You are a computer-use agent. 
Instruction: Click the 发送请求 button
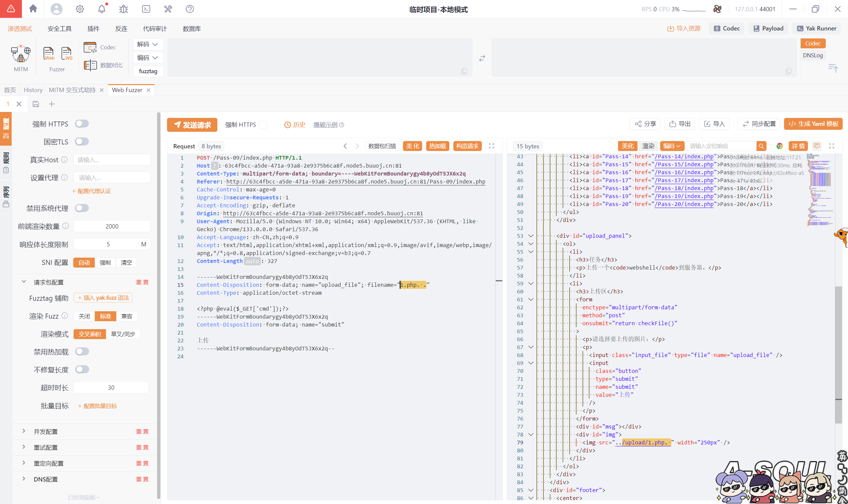click(x=192, y=125)
